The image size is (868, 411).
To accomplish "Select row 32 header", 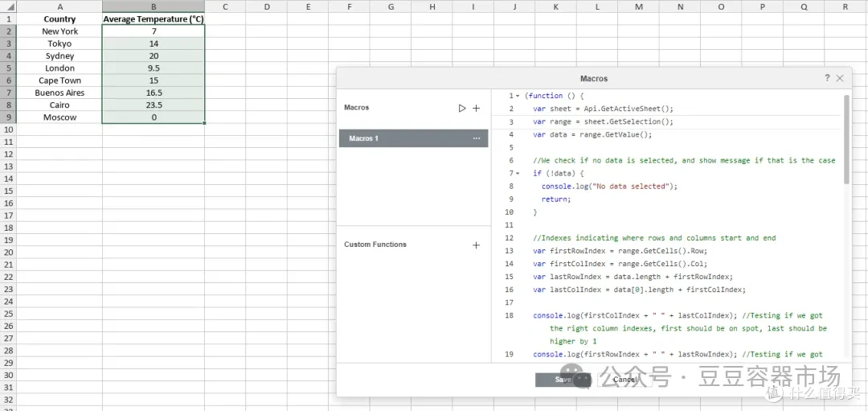I will pyautogui.click(x=8, y=400).
